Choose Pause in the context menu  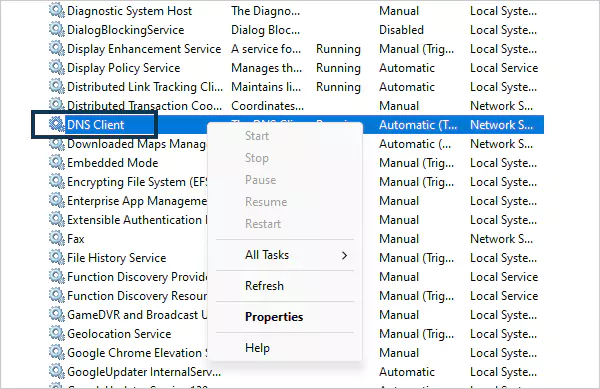pos(261,180)
